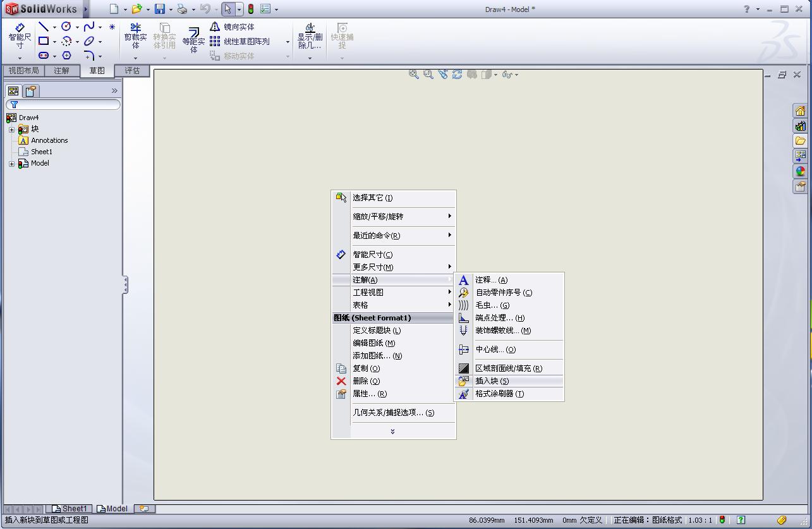Select the Ellipse sketch tool
Viewport: 812px width, 529px height.
click(89, 41)
